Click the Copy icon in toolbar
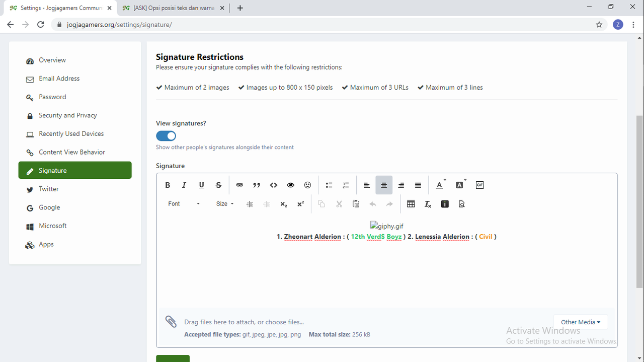 point(321,204)
